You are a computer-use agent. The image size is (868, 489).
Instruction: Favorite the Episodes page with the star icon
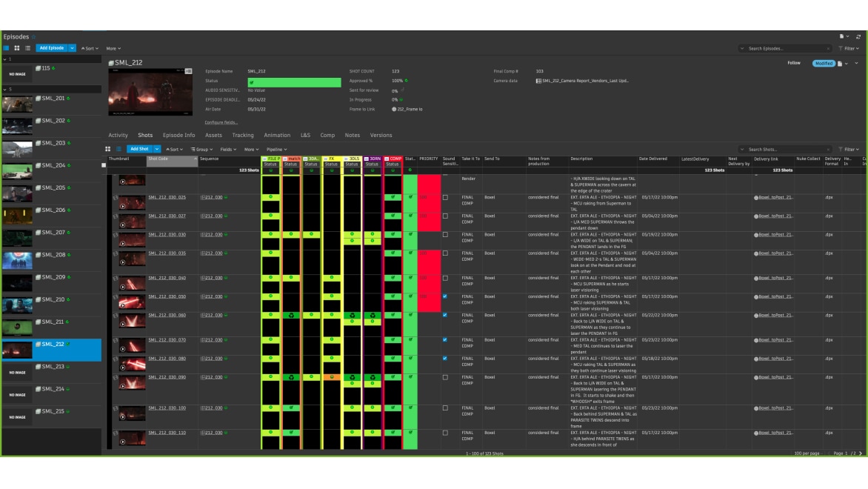34,36
